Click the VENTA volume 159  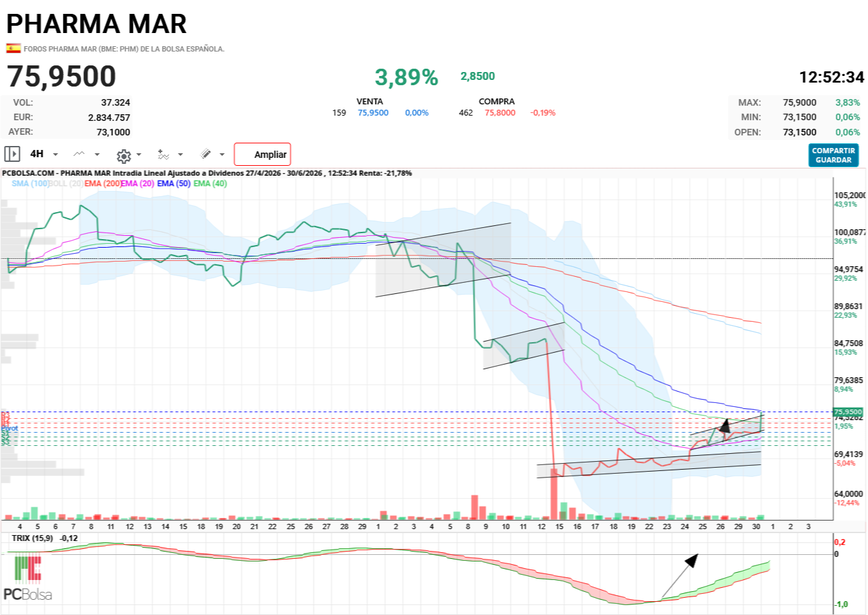[x=339, y=113]
